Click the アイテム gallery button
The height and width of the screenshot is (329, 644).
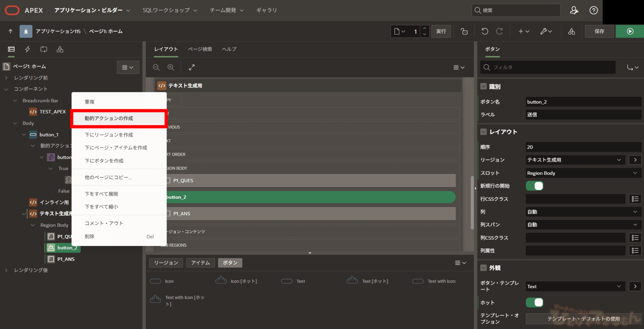(x=200, y=263)
